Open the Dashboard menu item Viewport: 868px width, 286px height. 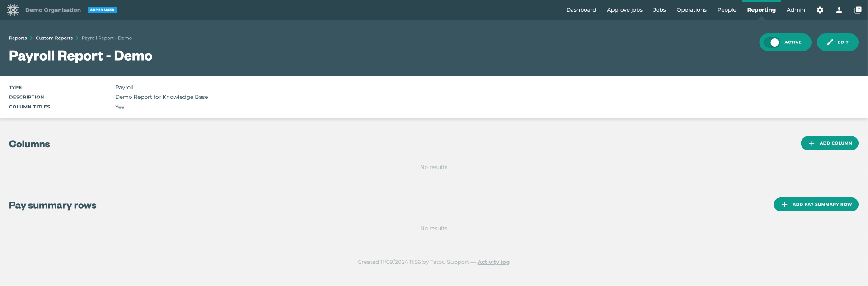click(581, 10)
